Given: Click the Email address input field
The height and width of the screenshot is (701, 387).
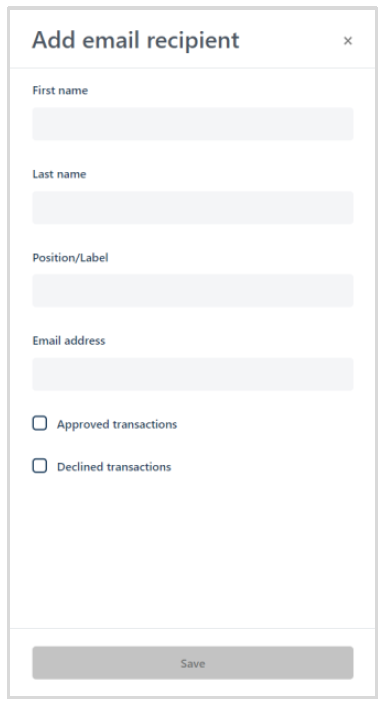Looking at the screenshot, I should pyautogui.click(x=193, y=374).
